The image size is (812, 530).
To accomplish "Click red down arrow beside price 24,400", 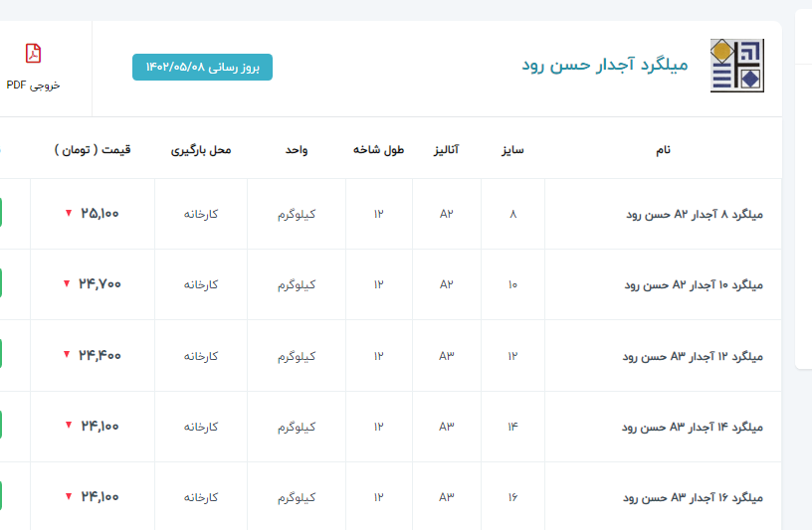I will tap(68, 355).
